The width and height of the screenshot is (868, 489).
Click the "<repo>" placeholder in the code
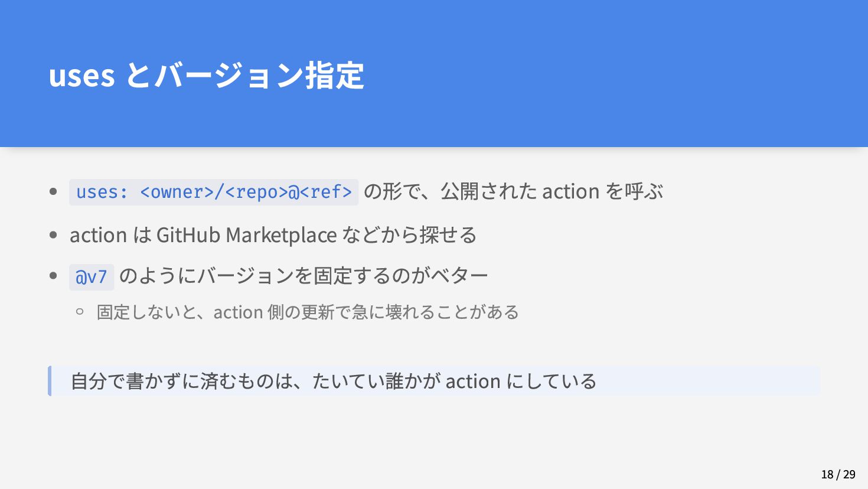[256, 192]
